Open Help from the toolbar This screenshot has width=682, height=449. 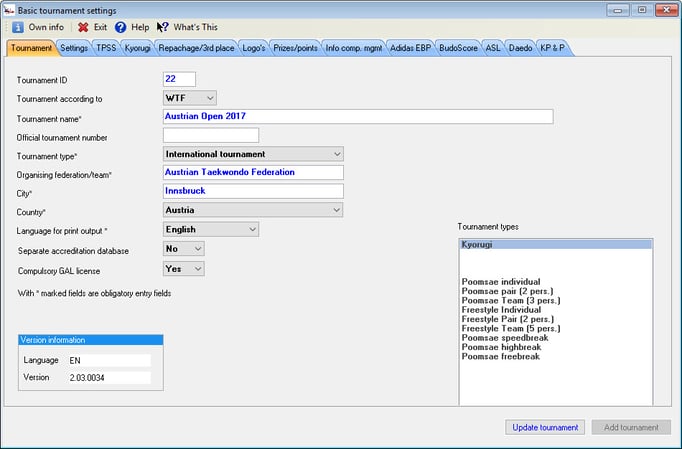click(x=120, y=28)
